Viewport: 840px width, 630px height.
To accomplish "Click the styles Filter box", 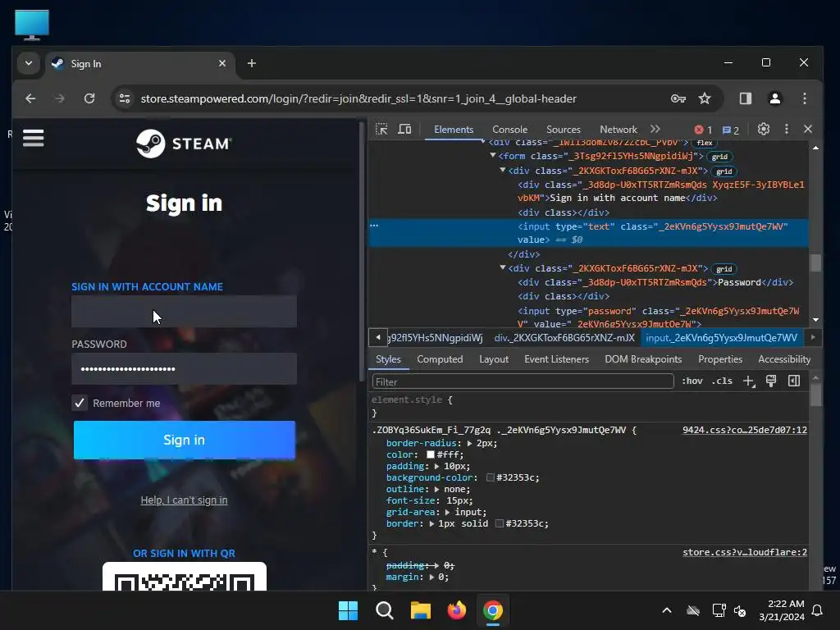I will click(x=523, y=381).
